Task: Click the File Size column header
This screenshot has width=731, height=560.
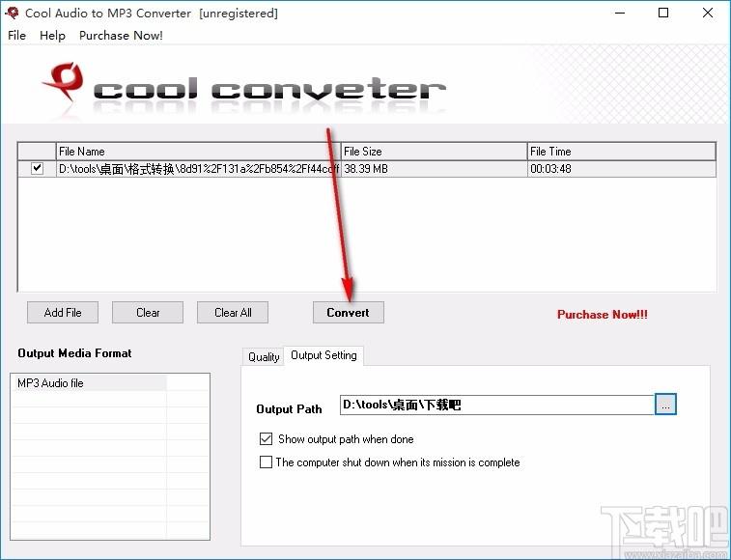Action: 434,152
